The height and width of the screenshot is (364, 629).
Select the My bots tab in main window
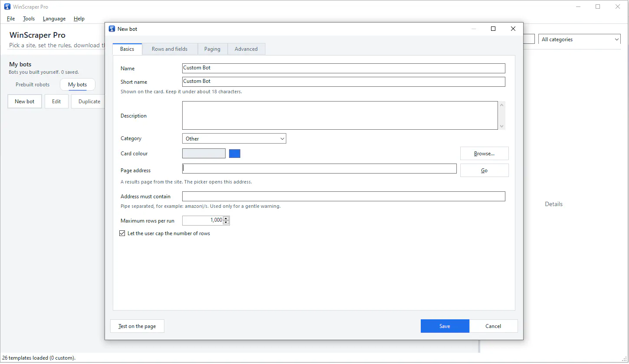[77, 85]
